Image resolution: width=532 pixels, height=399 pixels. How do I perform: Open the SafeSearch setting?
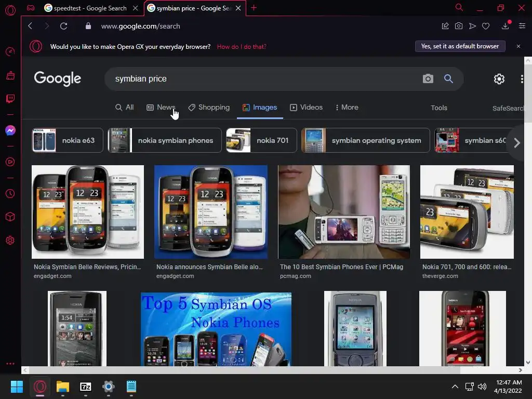tap(508, 108)
